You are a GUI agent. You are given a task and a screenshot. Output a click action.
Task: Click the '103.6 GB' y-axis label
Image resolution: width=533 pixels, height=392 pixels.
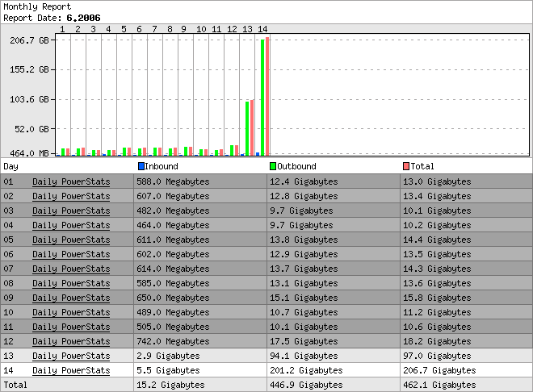[29, 99]
